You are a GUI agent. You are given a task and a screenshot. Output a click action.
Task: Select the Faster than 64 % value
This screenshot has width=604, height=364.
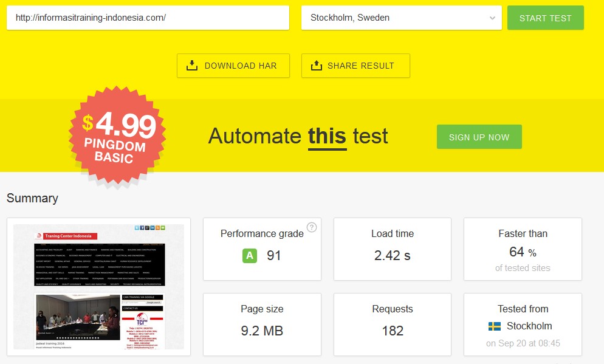coord(523,252)
